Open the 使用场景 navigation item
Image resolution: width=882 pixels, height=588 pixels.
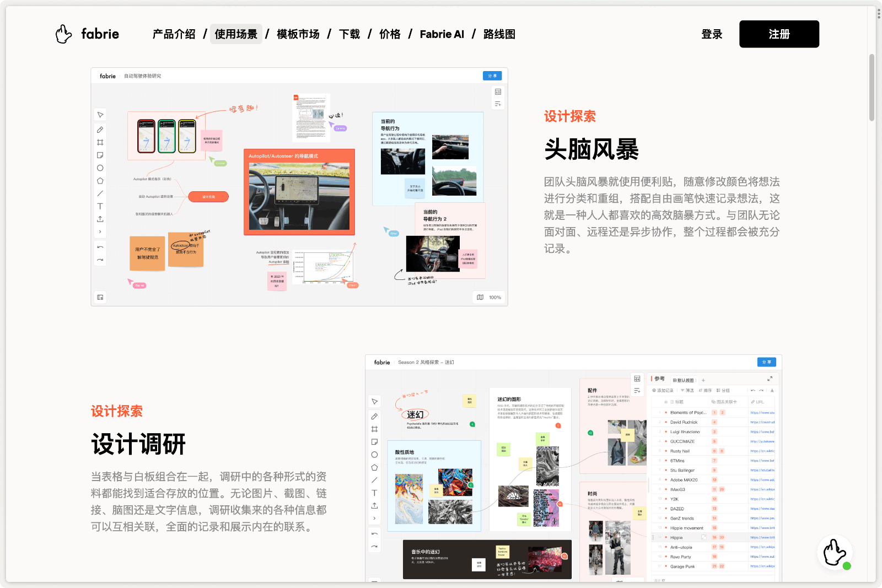(236, 34)
